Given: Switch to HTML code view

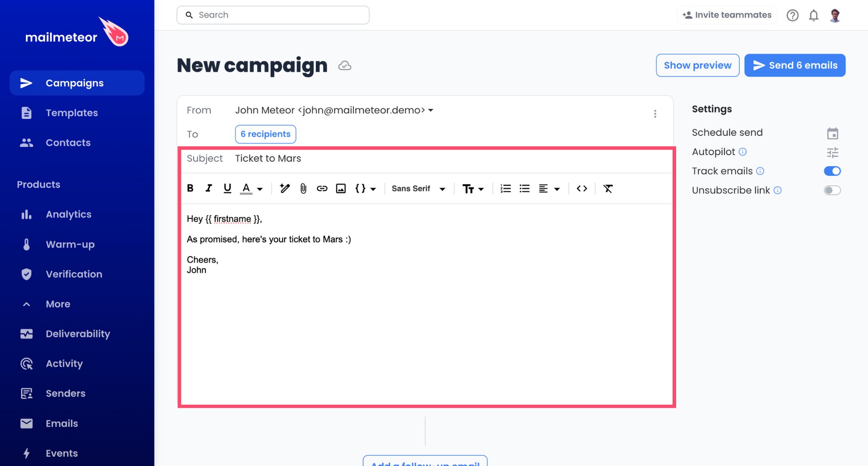Looking at the screenshot, I should (582, 189).
